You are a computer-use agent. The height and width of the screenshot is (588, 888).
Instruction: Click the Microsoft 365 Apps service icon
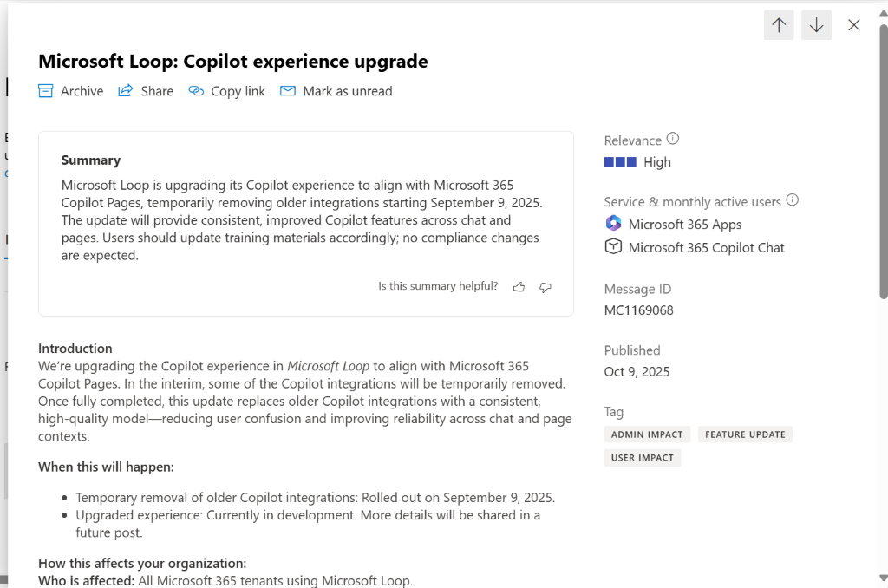(x=613, y=223)
